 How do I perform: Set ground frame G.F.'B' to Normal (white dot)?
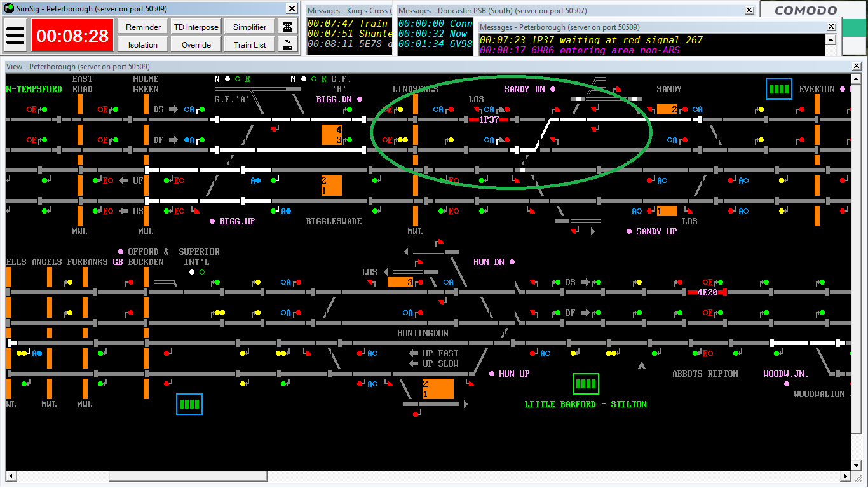coord(304,79)
